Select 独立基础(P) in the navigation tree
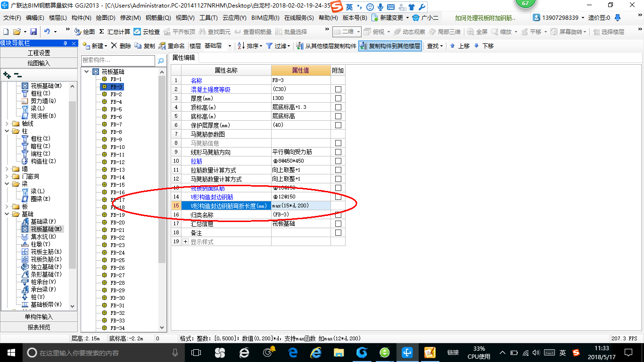The height and width of the screenshot is (362, 644). tap(41, 267)
